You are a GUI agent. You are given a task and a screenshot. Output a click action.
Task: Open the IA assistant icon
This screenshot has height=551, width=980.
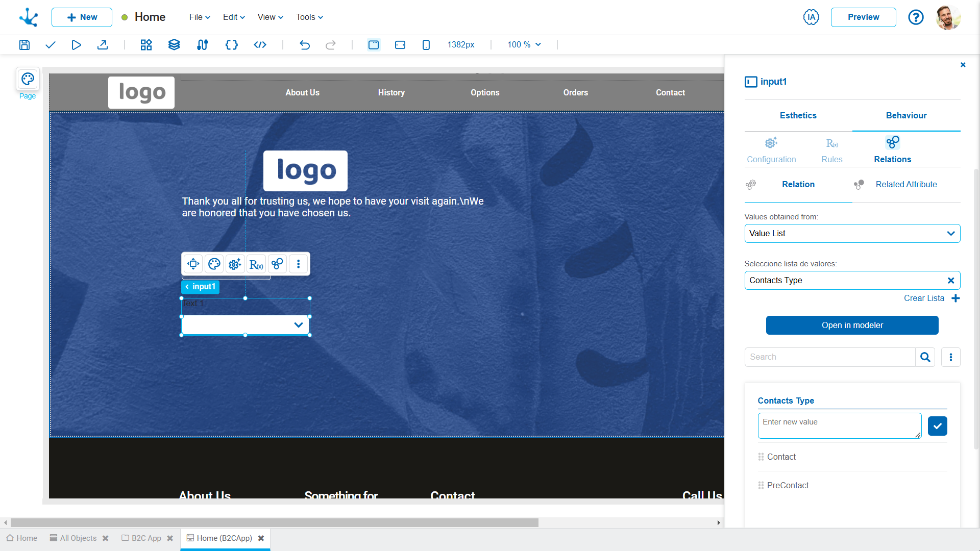[811, 17]
